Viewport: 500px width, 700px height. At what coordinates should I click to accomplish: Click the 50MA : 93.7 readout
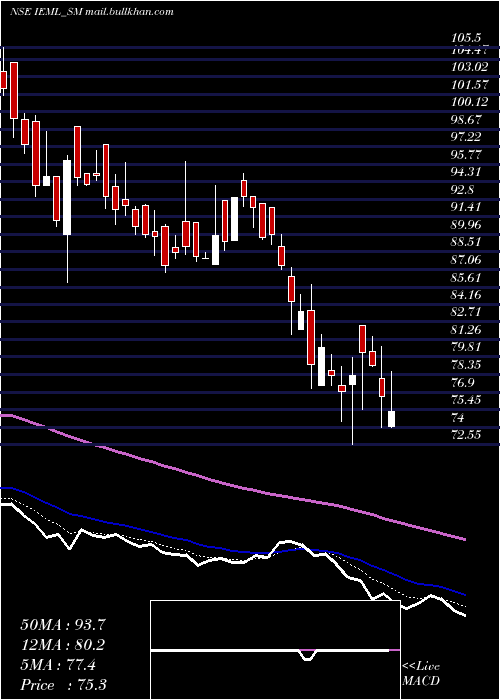tap(63, 625)
